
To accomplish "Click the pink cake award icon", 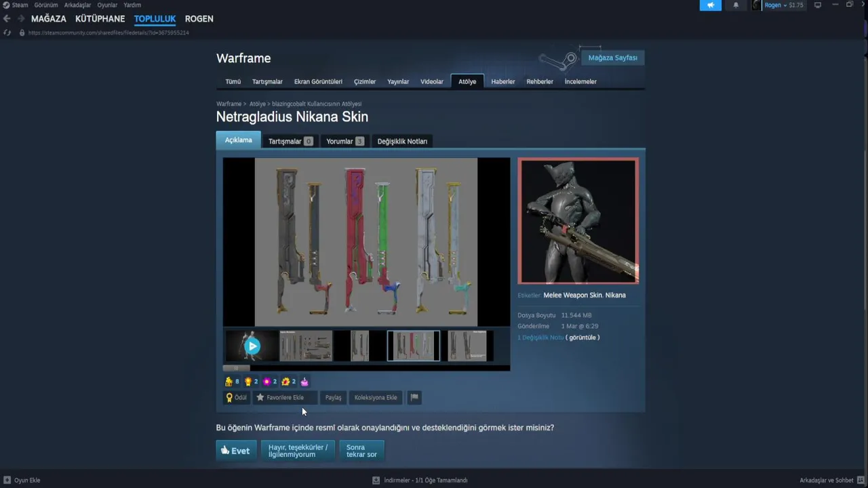I will tap(304, 382).
